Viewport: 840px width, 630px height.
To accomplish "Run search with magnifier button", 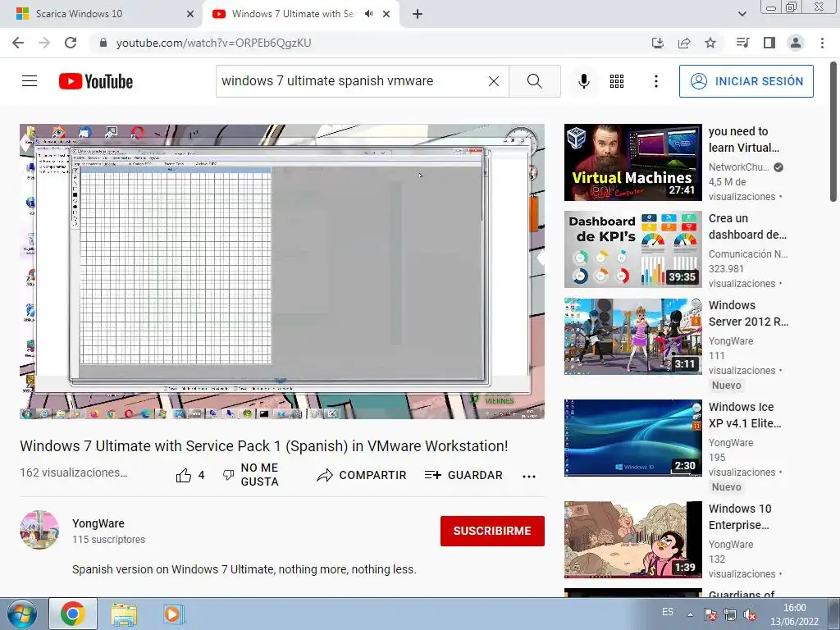I will coord(535,81).
